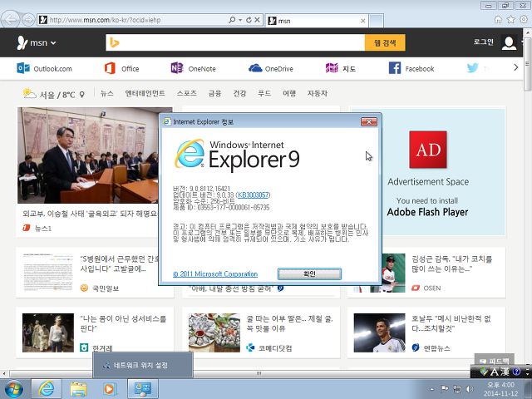Click 확인 in the IE about dialog
This screenshot has height=399, width=532.
coord(309,273)
